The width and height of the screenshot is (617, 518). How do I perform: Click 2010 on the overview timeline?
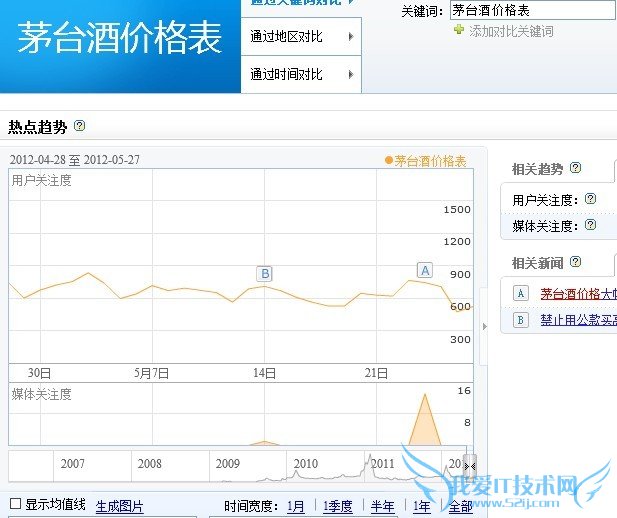(305, 464)
